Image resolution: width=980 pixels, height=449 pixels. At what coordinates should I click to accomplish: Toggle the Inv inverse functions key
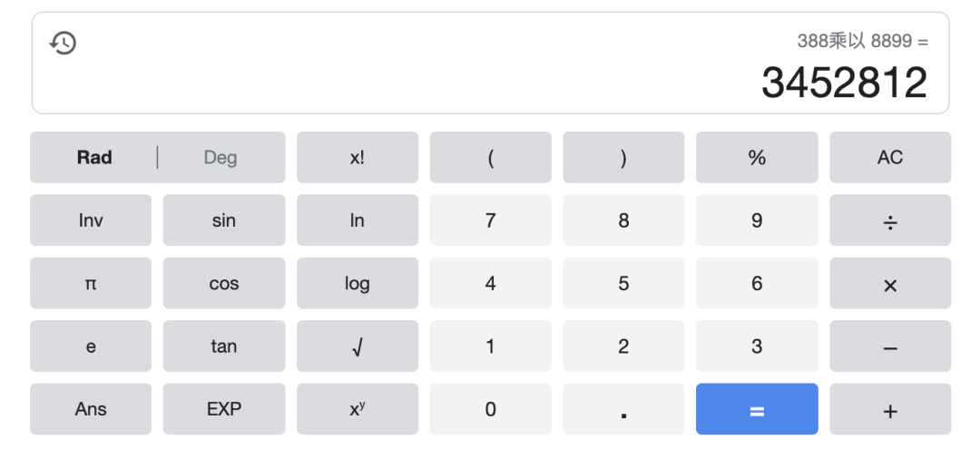coord(91,220)
